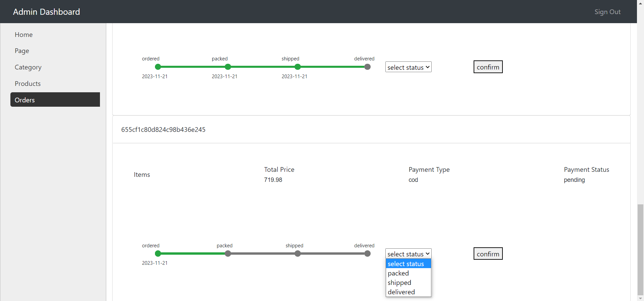Open the upper order's select status dropdown
The width and height of the screenshot is (644, 301).
(x=408, y=67)
